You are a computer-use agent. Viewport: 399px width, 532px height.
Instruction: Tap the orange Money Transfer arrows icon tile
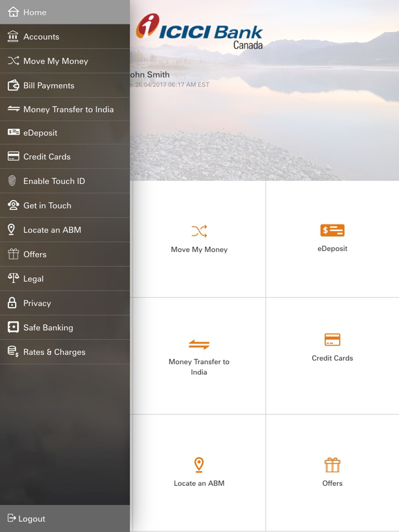199,344
